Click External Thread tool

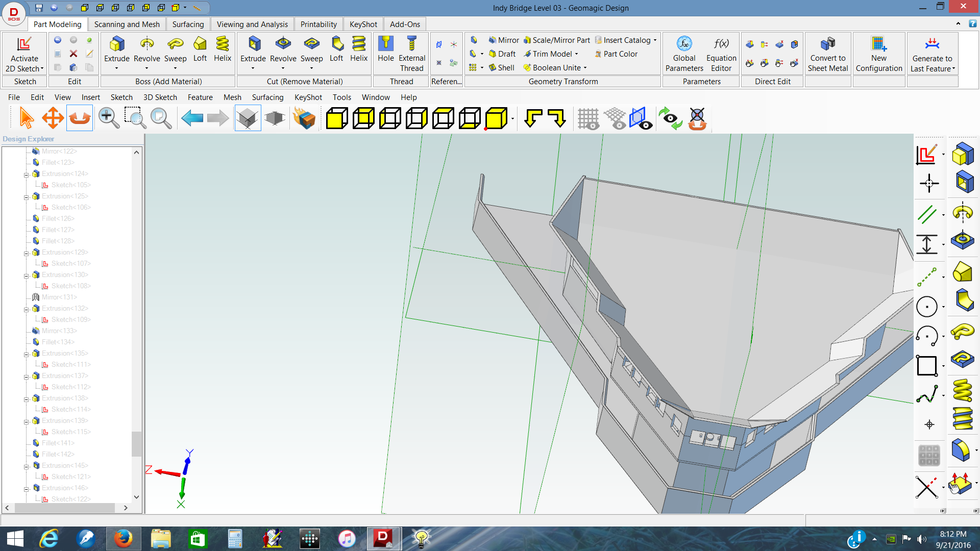pyautogui.click(x=412, y=54)
